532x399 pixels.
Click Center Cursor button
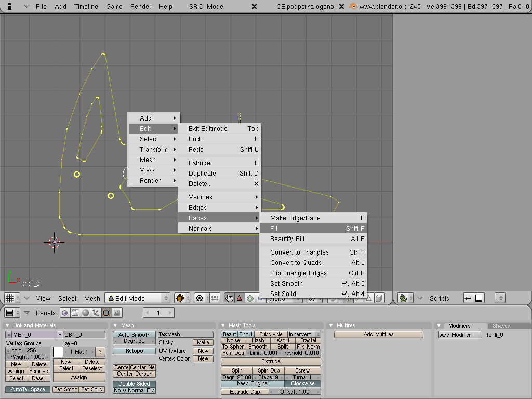coord(134,374)
